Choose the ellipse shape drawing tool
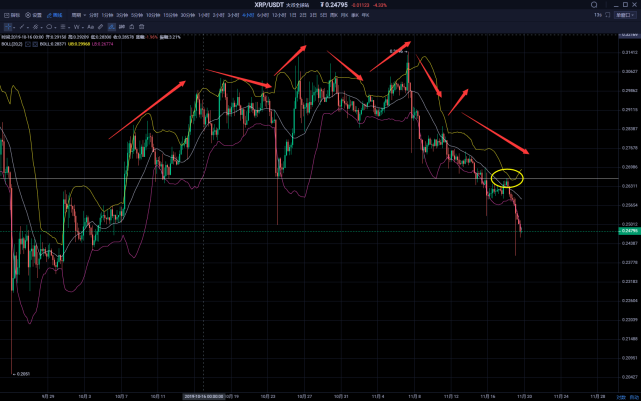 click(x=49, y=27)
